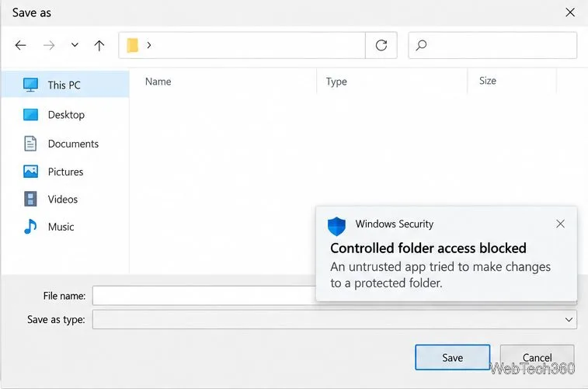
Task: Go back with the left arrow
Action: tap(21, 45)
